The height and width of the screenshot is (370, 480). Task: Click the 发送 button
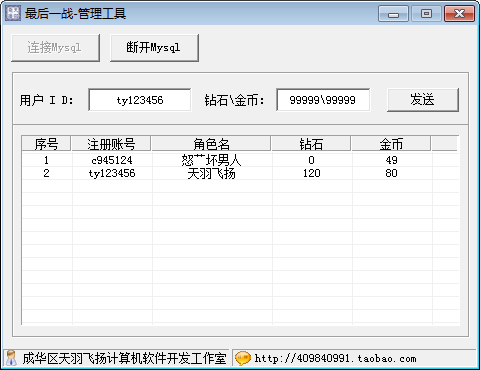[423, 100]
